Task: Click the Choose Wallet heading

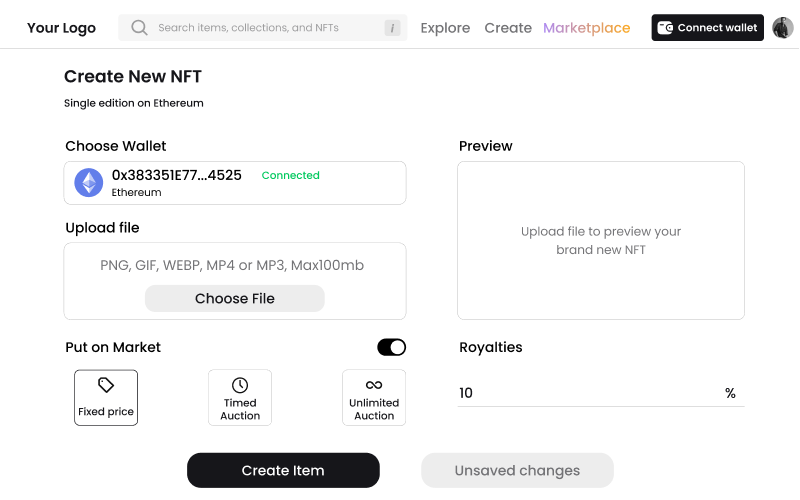Action: [x=116, y=146]
